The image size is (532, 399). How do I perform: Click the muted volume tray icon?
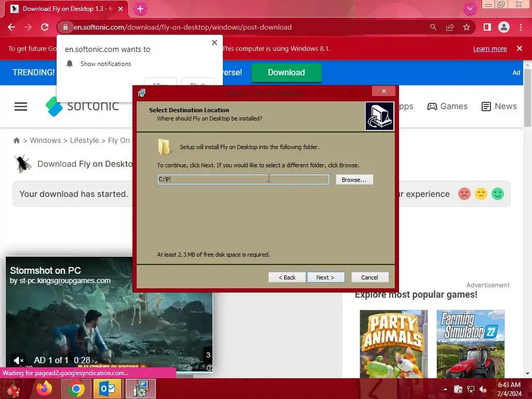pos(483,390)
